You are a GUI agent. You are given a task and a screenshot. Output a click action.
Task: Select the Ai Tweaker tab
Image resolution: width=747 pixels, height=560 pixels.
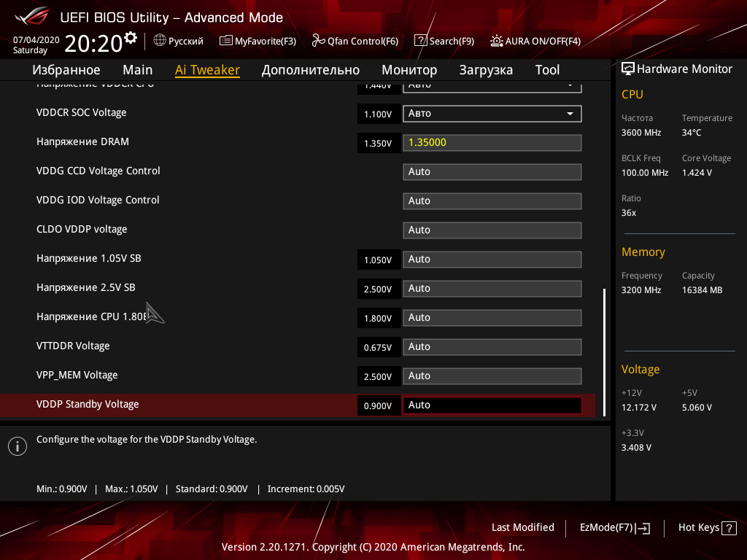pyautogui.click(x=207, y=70)
